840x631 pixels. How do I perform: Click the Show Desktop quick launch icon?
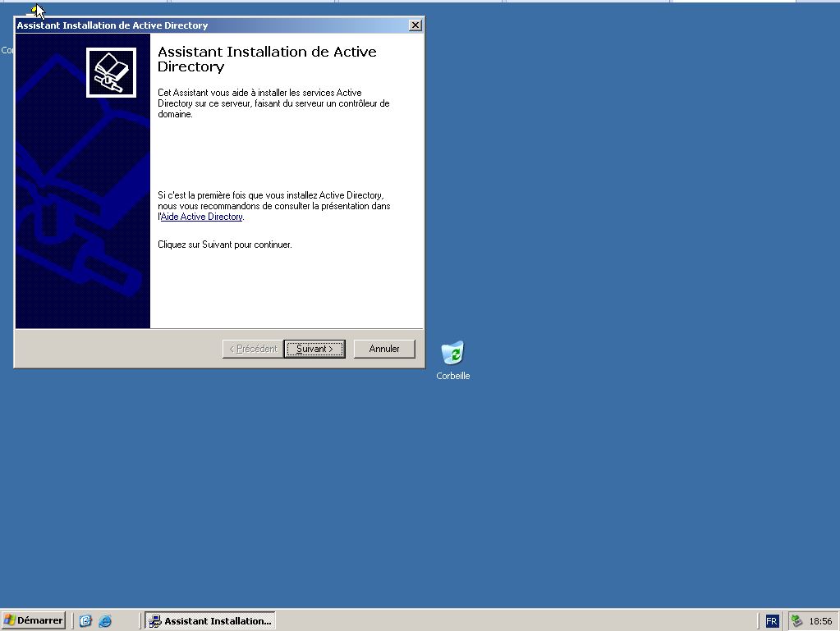coord(85,621)
